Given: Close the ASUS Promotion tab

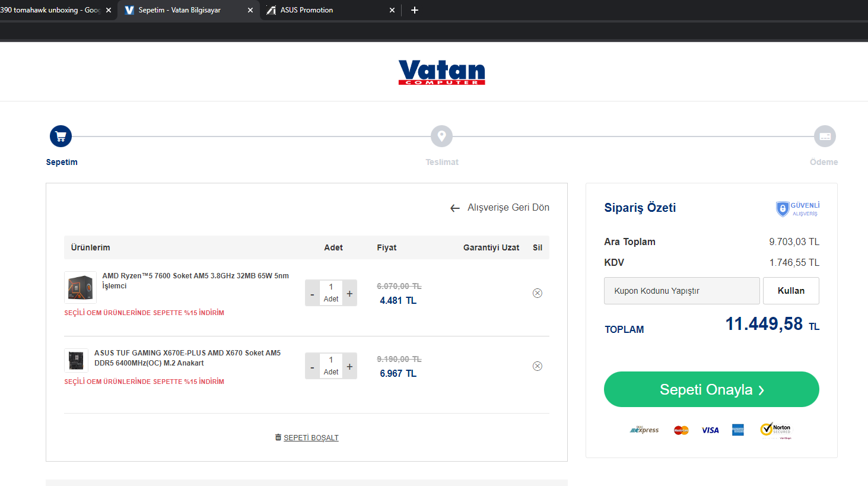Looking at the screenshot, I should click(x=392, y=10).
